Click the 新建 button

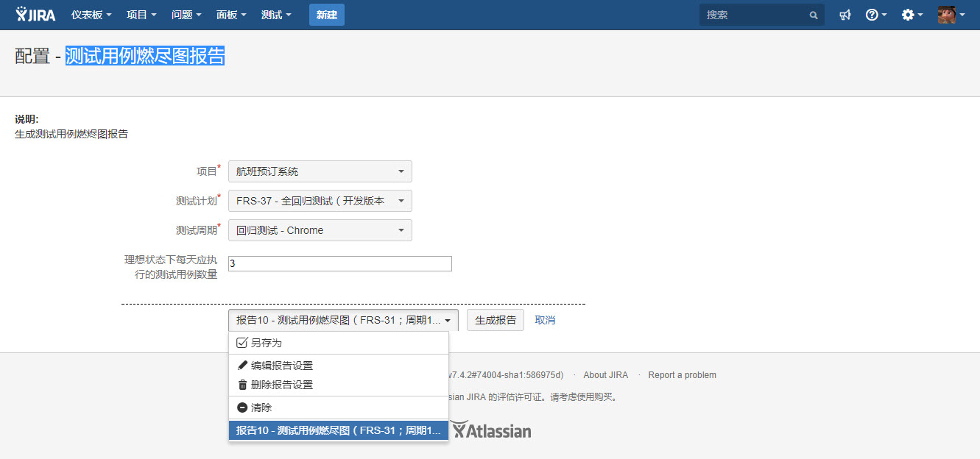point(327,15)
